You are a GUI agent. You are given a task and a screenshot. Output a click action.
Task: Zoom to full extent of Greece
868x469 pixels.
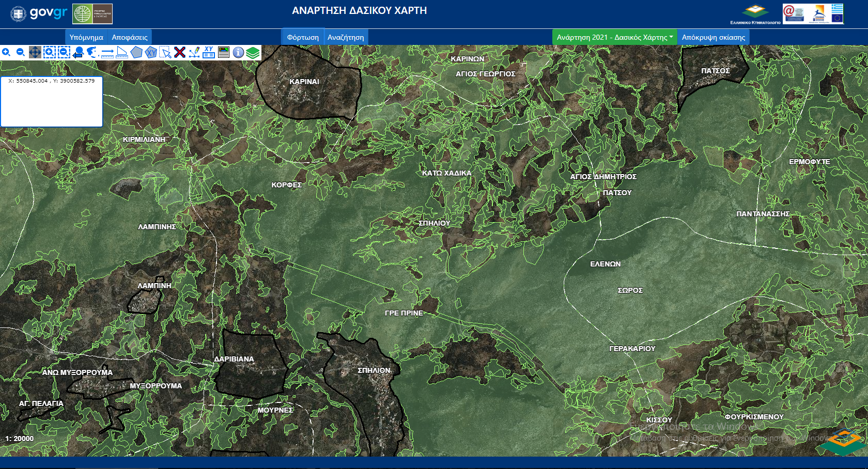[92, 52]
